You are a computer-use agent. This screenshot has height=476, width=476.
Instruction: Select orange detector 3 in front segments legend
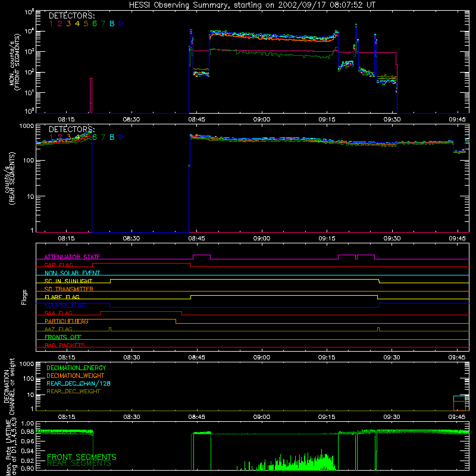pyautogui.click(x=68, y=24)
